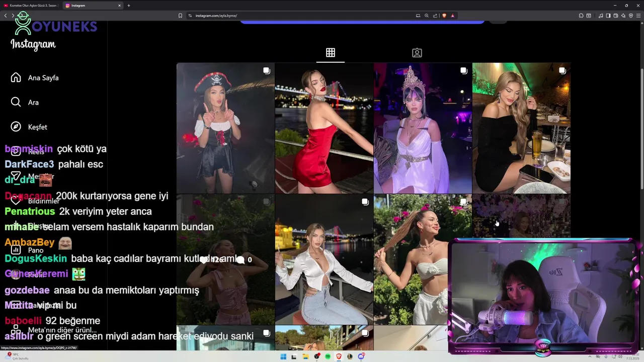Bookmark this page icon

[180, 16]
